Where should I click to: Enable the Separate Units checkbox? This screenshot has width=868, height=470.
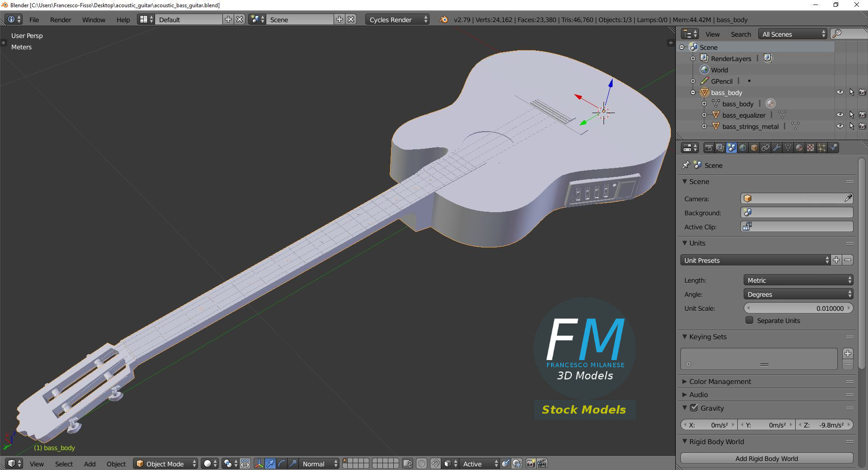coord(749,320)
